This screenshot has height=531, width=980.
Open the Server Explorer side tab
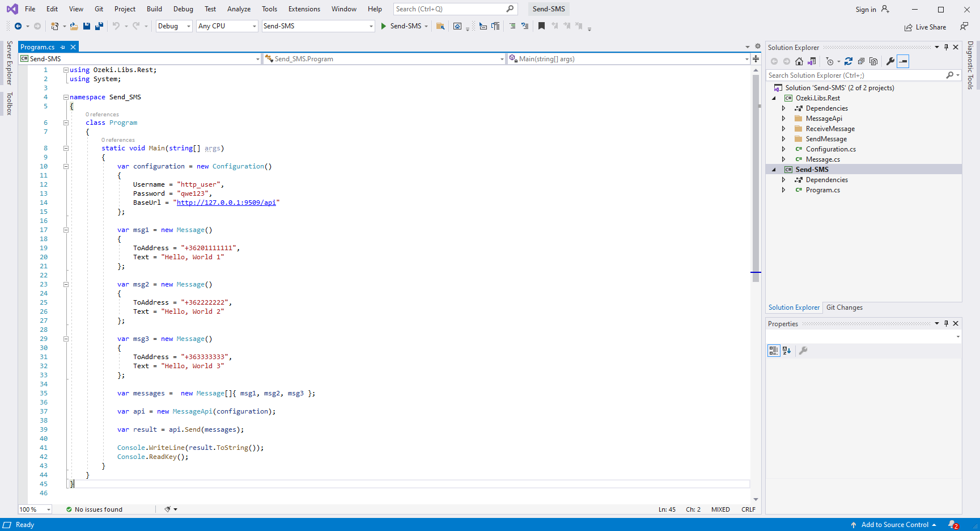(10, 62)
